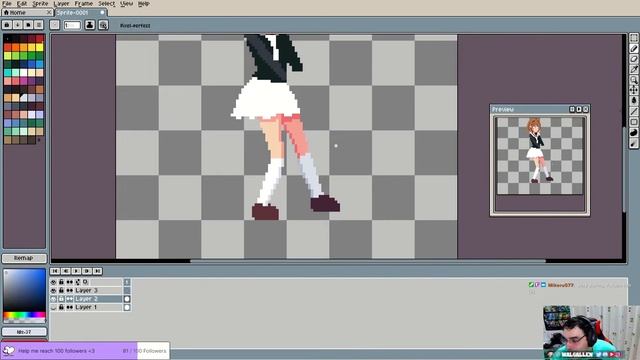Select Layer 3 in the timeline
The image size is (640, 360).
tap(98, 291)
